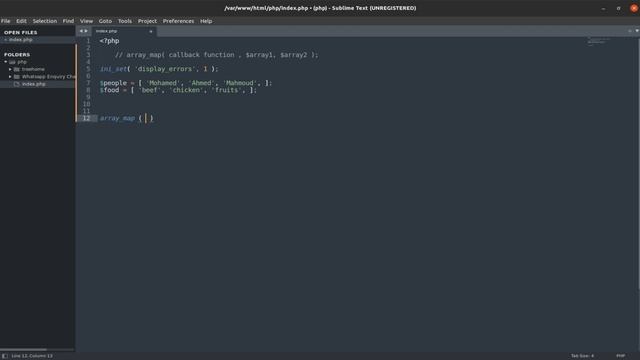The width and height of the screenshot is (640, 360).
Task: Click the 'Mohamed' string value
Action: point(162,83)
